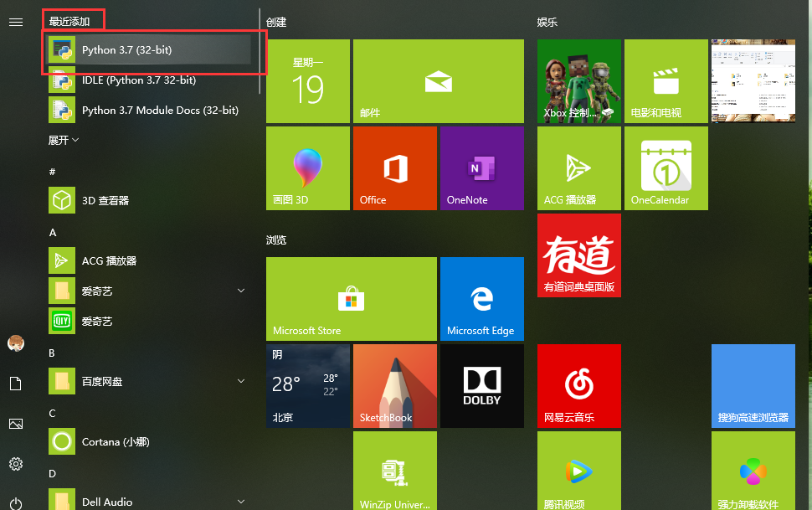Open the 网易云音乐 tile

coord(579,386)
